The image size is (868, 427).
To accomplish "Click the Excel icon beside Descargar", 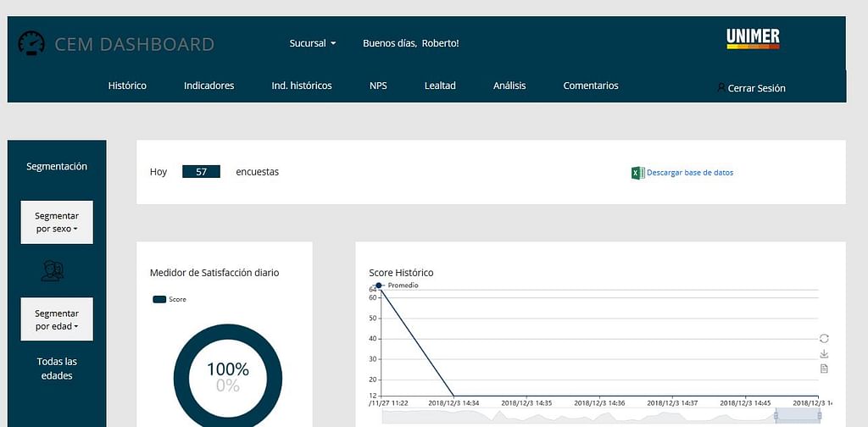I will point(637,173).
